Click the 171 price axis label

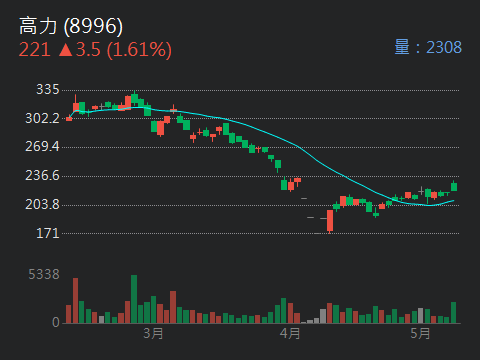click(48, 233)
